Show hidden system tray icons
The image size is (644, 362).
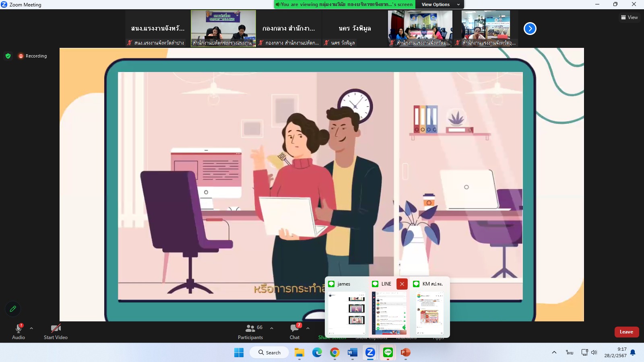[554, 352]
